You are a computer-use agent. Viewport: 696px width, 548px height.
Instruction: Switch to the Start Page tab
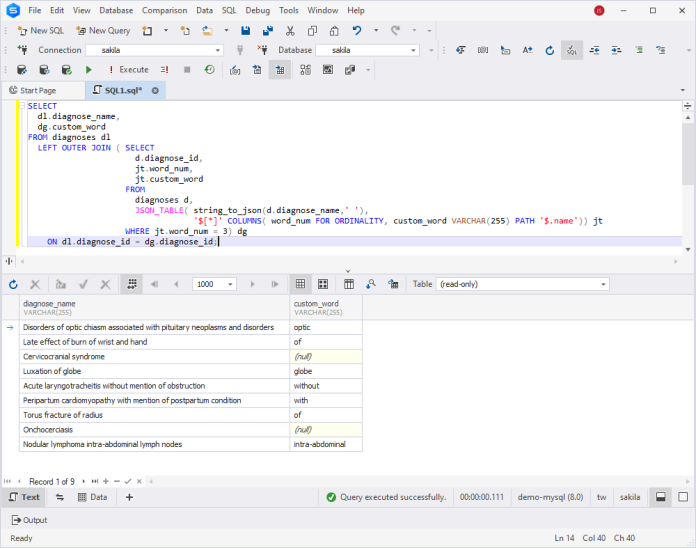(38, 90)
